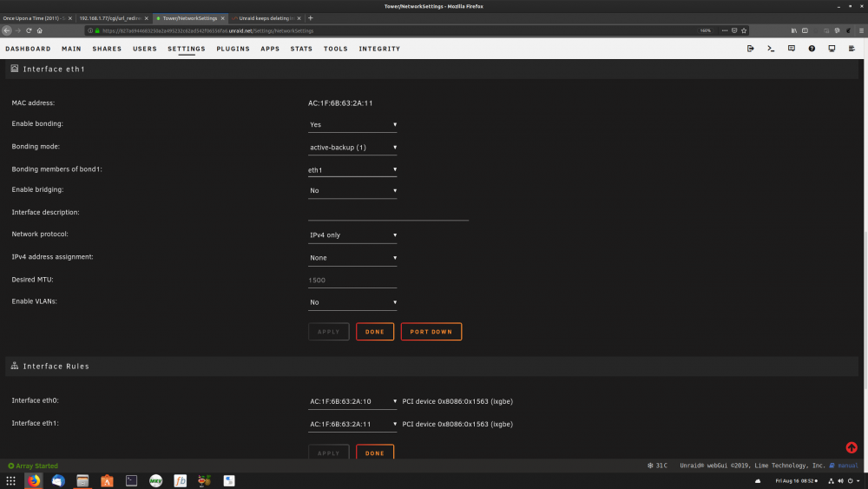Toggle the Firefox sidebar icon
The width and height of the screenshot is (868, 489).
click(805, 30)
